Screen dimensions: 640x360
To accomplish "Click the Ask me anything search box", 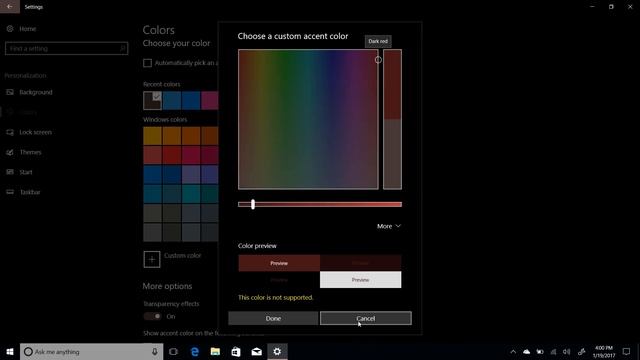I will (x=91, y=352).
